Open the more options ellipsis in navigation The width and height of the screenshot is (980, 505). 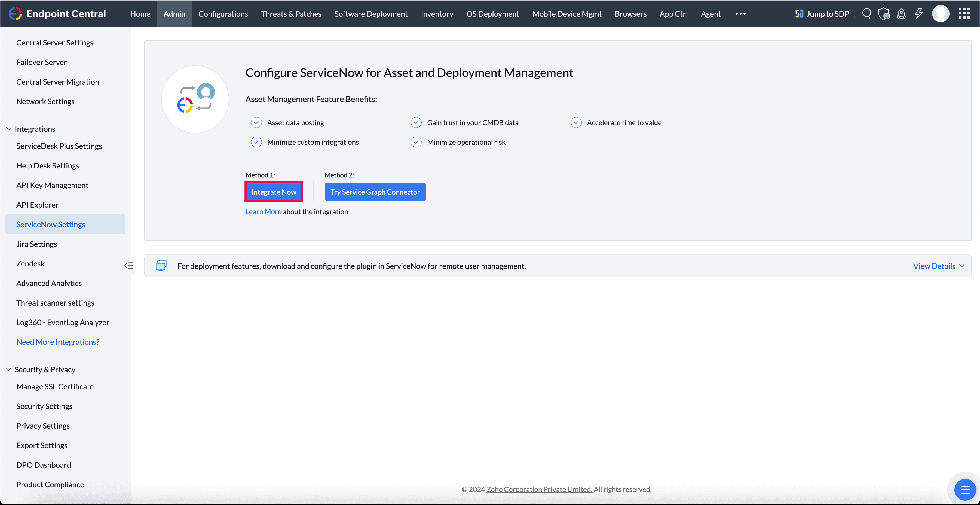(740, 13)
